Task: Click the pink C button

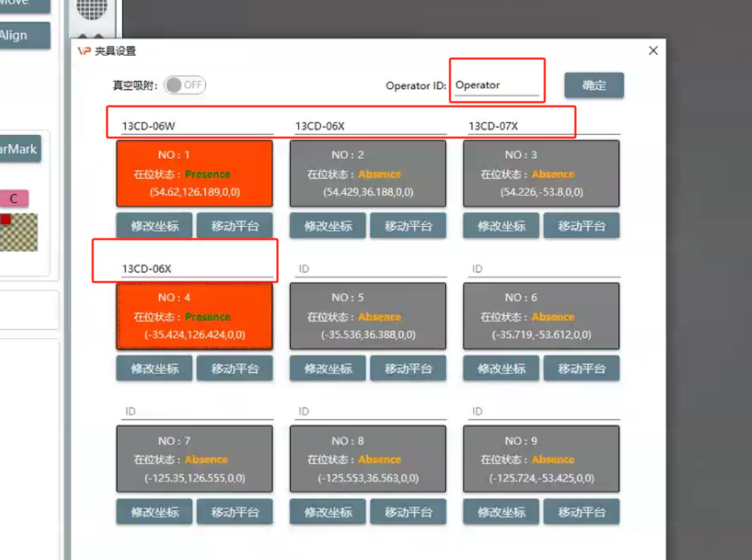Action: (x=14, y=199)
